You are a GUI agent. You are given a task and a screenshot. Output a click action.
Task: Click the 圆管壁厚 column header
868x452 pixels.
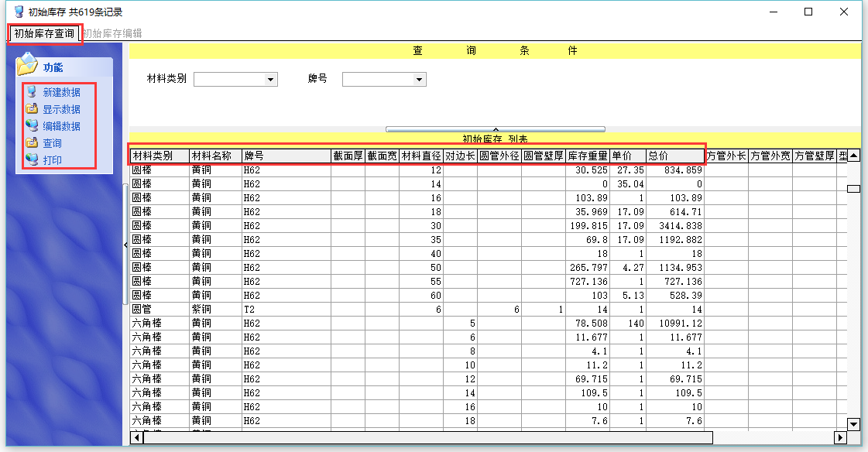[544, 156]
